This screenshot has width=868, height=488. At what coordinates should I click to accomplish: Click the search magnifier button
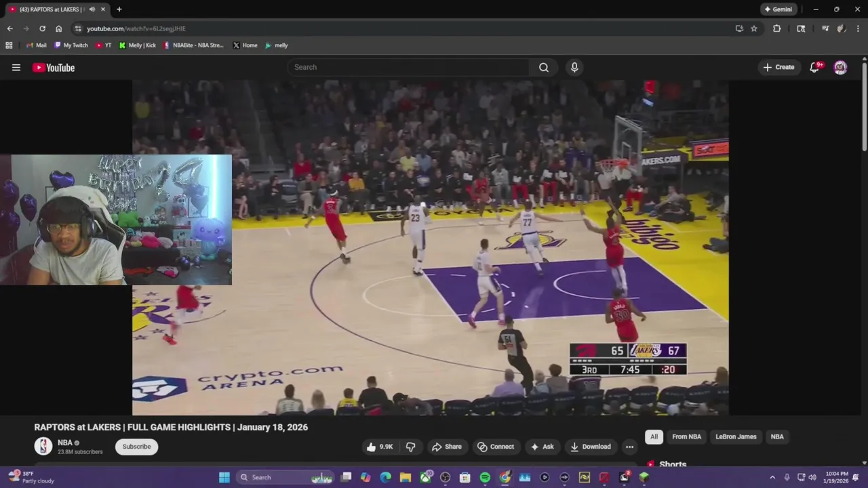coord(544,67)
